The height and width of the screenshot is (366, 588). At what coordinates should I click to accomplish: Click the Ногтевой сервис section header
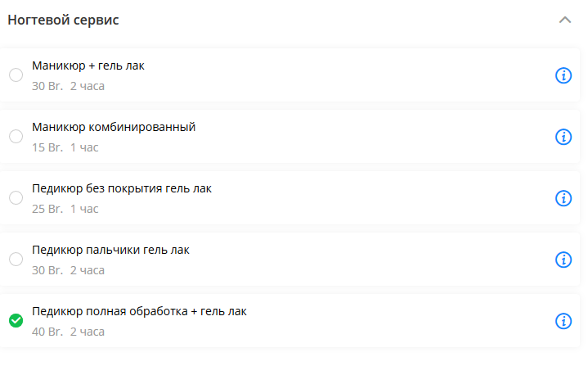(64, 20)
